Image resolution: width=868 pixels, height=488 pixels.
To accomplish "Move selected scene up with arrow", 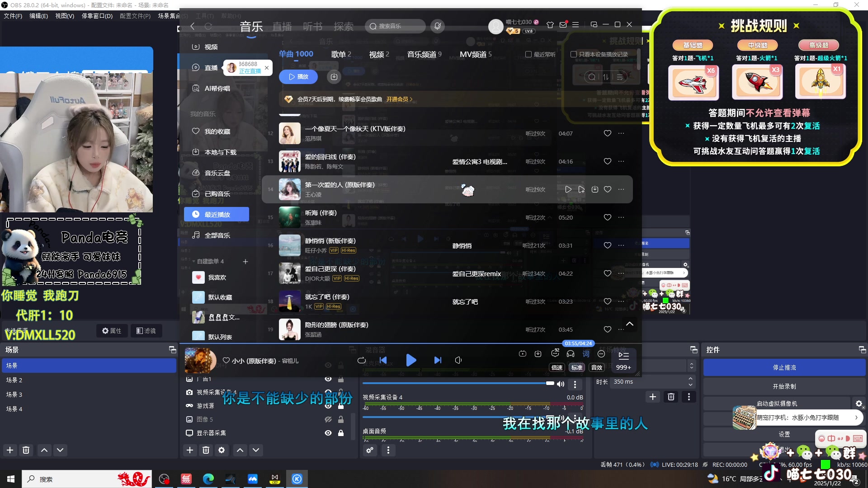I will coord(44,450).
